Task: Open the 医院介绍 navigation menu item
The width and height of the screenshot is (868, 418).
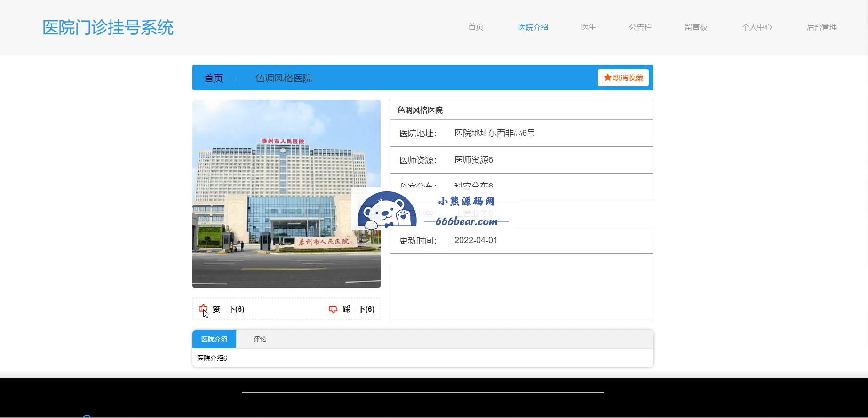Action: 533,27
